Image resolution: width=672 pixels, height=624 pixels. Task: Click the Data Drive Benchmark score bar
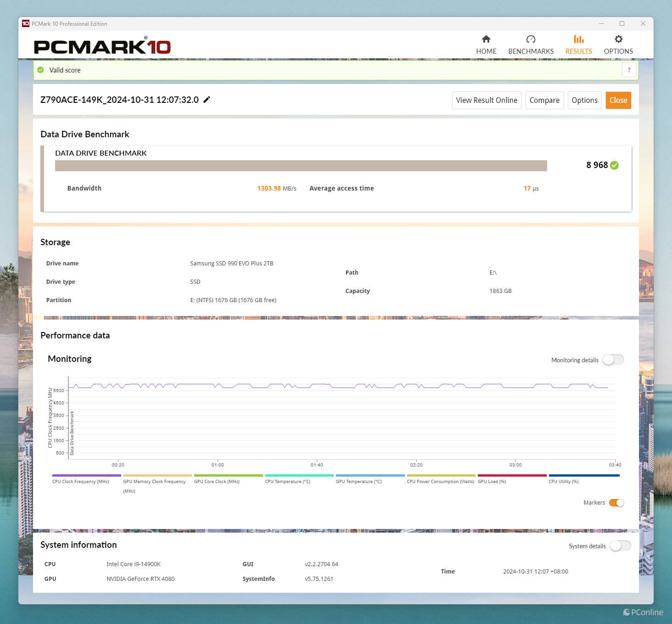(x=301, y=166)
